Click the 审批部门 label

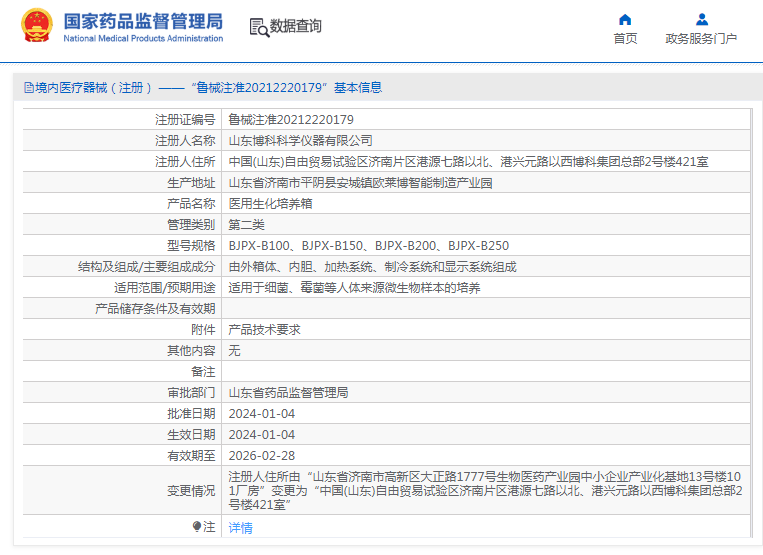191,393
